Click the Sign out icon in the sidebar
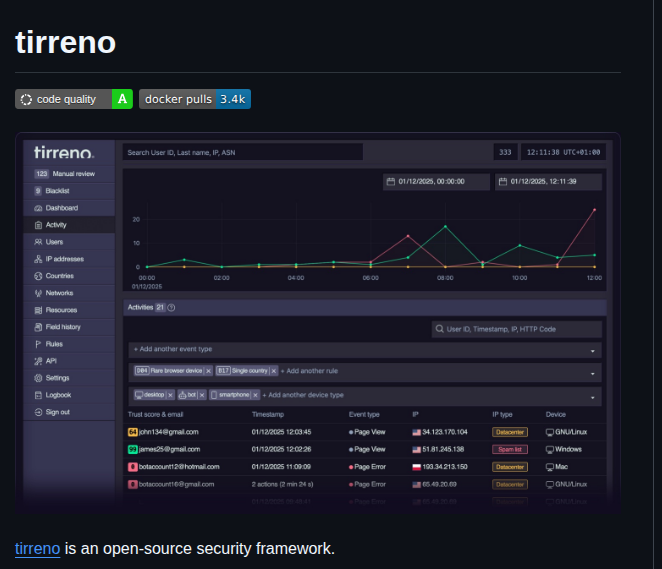The height and width of the screenshot is (569, 662). (x=38, y=412)
